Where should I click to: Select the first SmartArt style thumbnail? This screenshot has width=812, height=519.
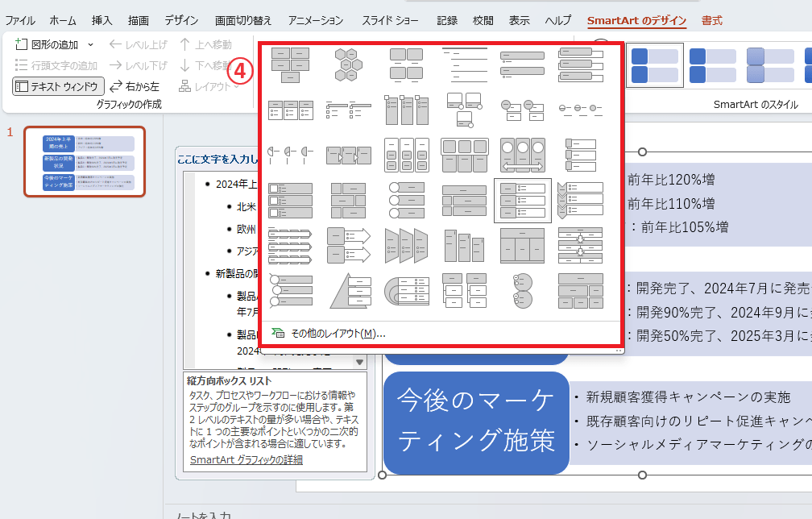[x=655, y=65]
